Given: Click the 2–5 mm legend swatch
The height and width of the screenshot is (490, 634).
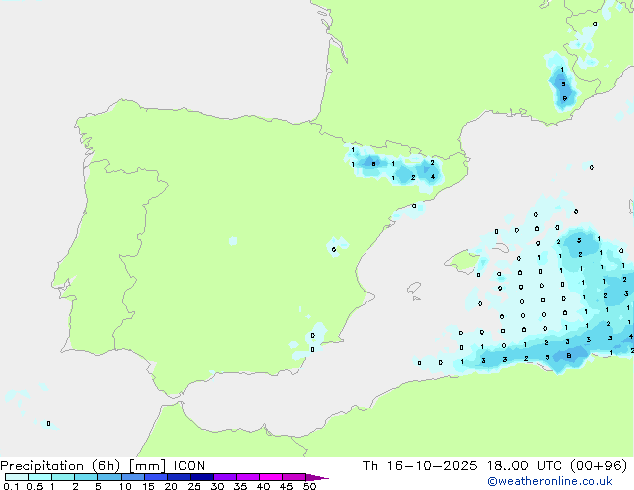Looking at the screenshot, I should (x=86, y=477).
